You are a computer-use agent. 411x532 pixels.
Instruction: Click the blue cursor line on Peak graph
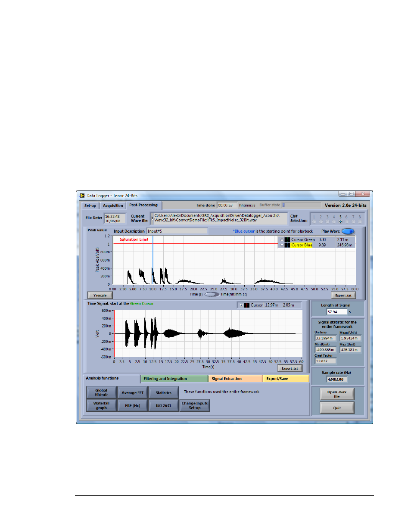(x=153, y=260)
